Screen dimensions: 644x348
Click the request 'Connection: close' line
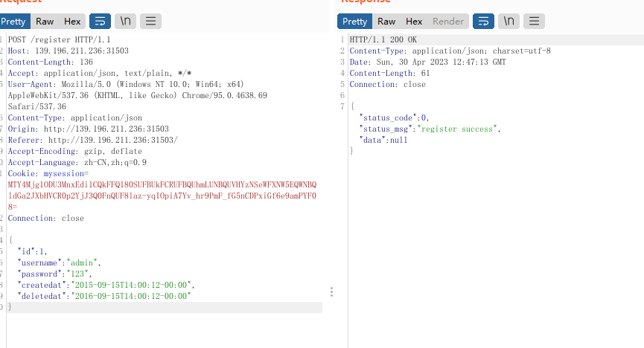click(46, 219)
